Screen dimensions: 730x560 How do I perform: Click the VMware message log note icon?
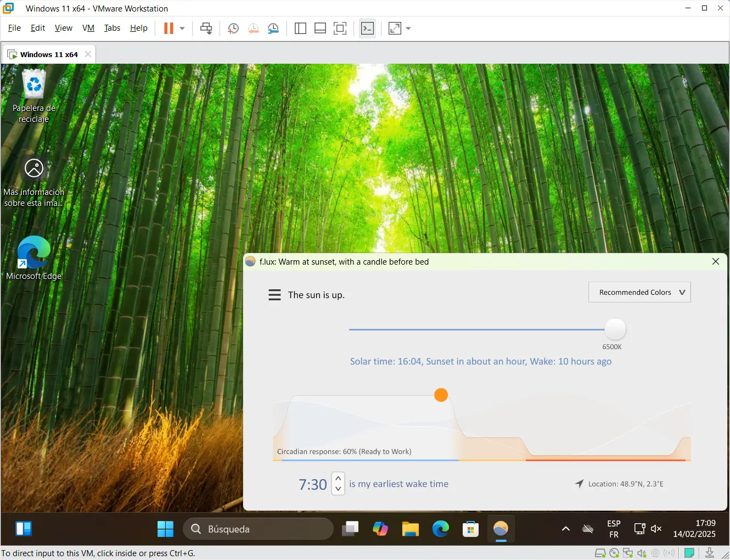[x=689, y=553]
